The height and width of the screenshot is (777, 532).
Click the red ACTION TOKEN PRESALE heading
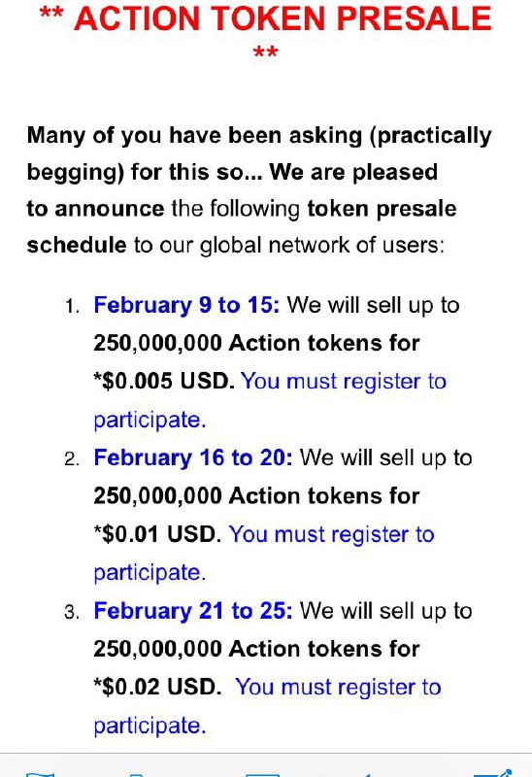(x=265, y=30)
